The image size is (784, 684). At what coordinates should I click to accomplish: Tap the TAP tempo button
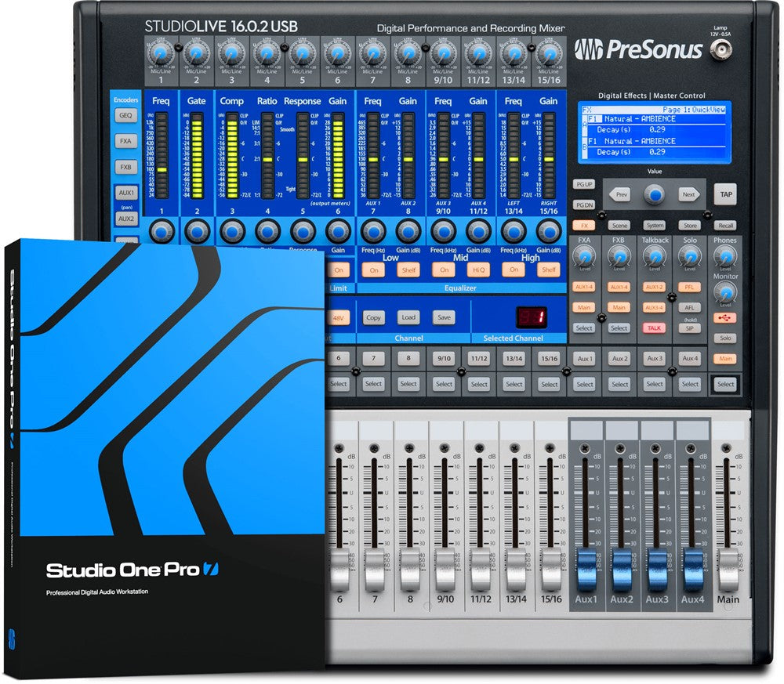coord(726,194)
